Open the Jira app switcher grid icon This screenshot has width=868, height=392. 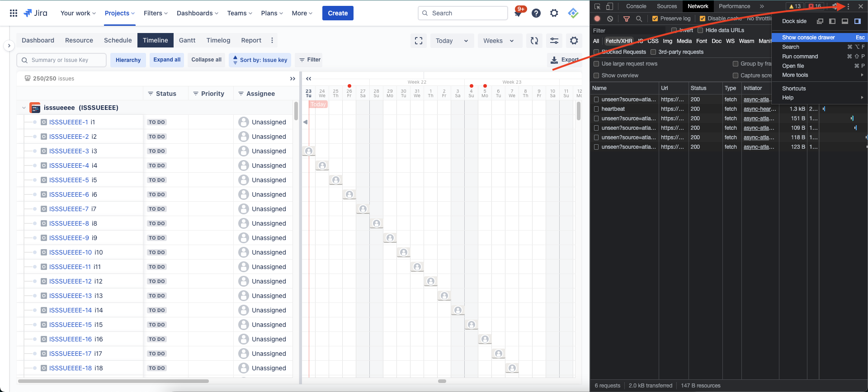(14, 13)
